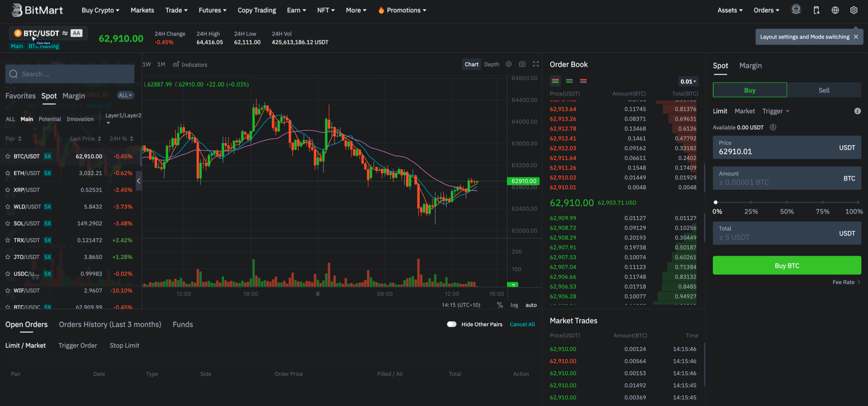Select the Market order type

[x=745, y=111]
